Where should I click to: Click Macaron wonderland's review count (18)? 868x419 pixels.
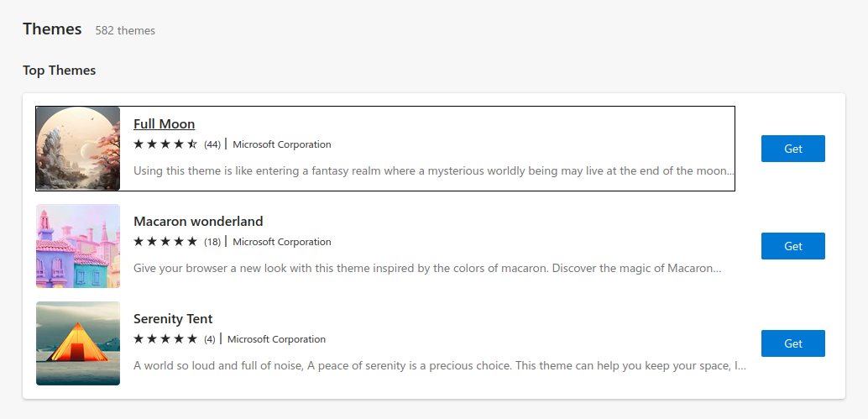coord(212,242)
